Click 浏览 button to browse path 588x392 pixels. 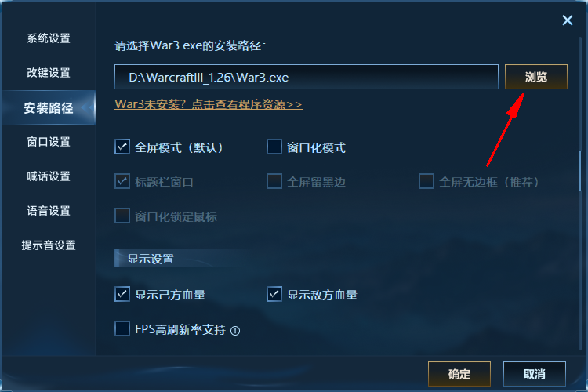[x=536, y=77]
